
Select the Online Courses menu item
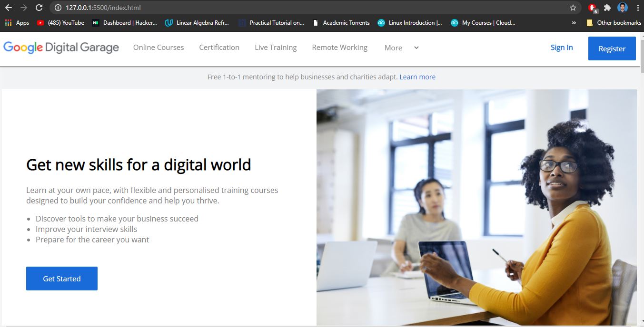point(159,48)
